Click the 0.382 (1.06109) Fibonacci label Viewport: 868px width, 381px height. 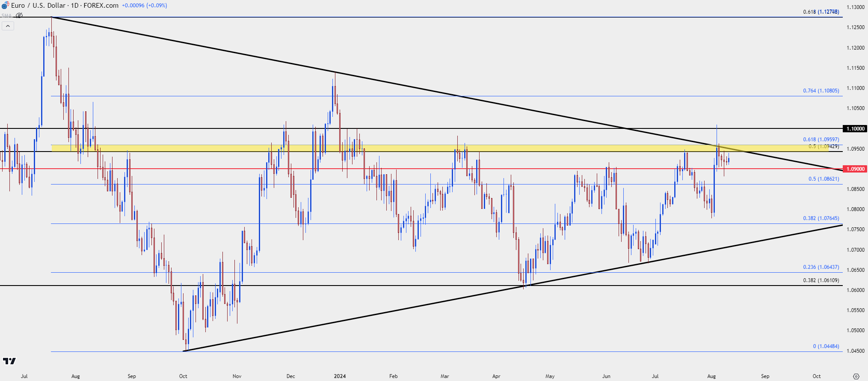[x=821, y=280]
